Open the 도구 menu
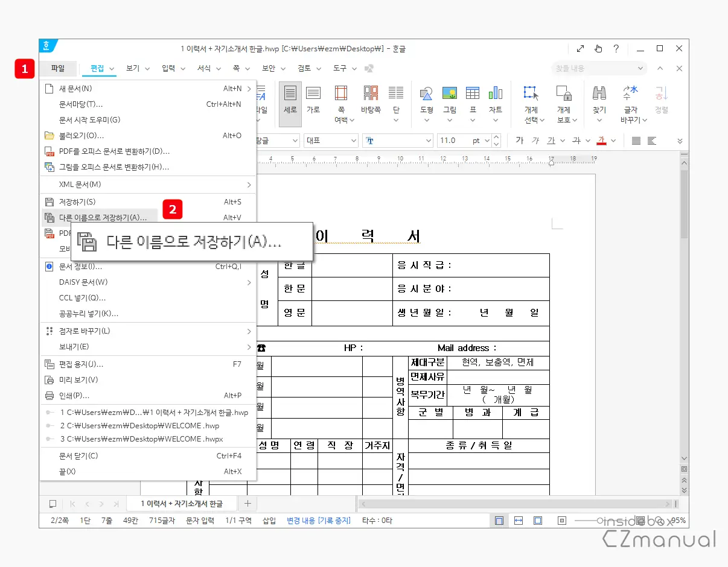The height and width of the screenshot is (567, 728). [x=340, y=68]
